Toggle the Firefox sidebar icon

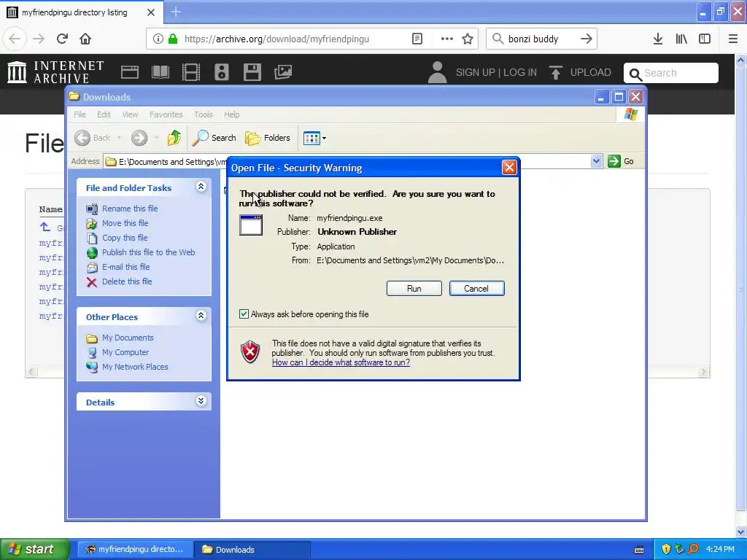705,39
